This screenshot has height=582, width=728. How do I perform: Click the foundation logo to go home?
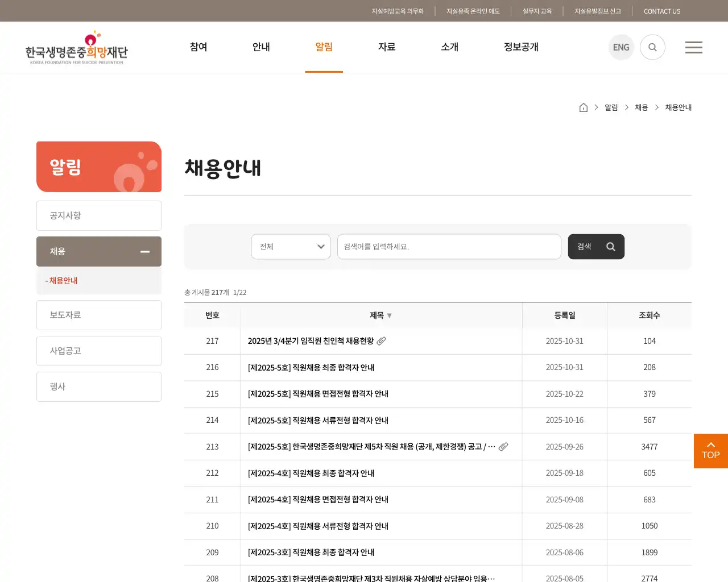[x=77, y=47]
